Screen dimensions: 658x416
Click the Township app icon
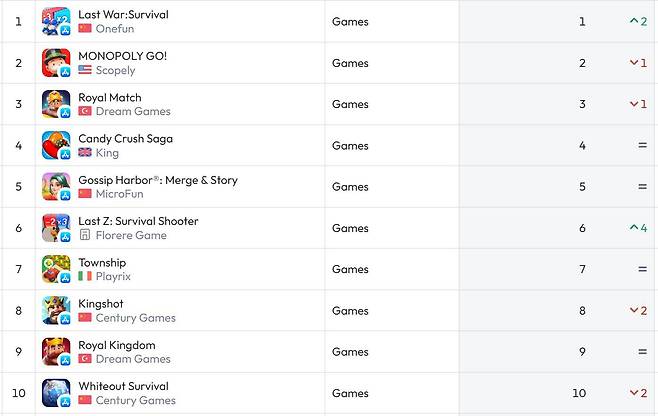click(56, 269)
